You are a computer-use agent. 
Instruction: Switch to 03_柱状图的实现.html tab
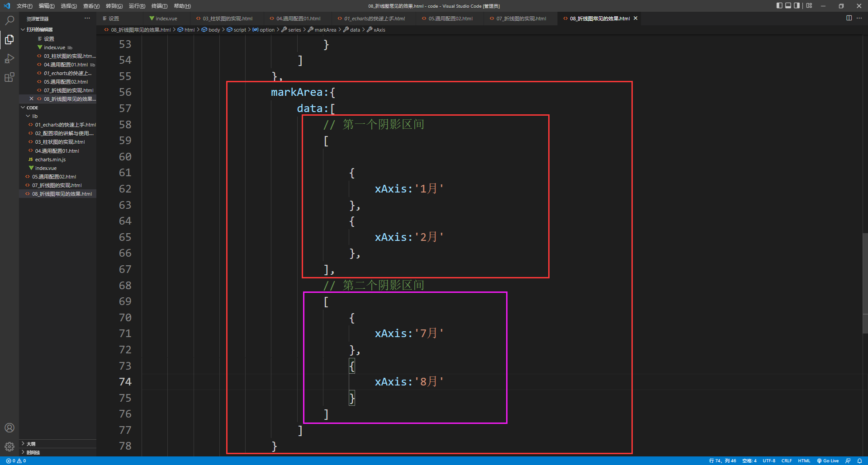pos(227,19)
